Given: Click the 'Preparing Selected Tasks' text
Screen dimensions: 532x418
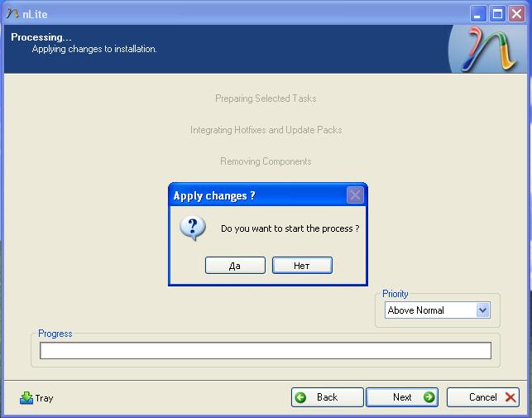Looking at the screenshot, I should pyautogui.click(x=266, y=98).
